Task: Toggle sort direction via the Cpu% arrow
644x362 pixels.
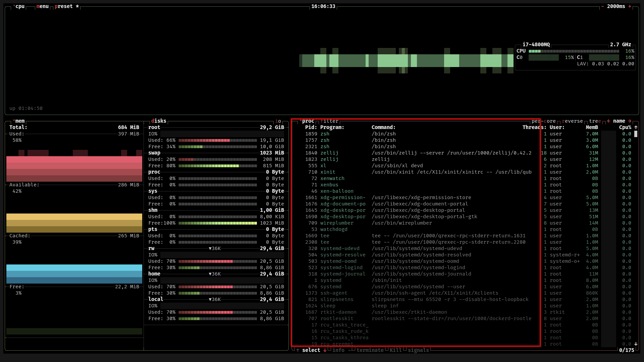Action: coord(636,127)
